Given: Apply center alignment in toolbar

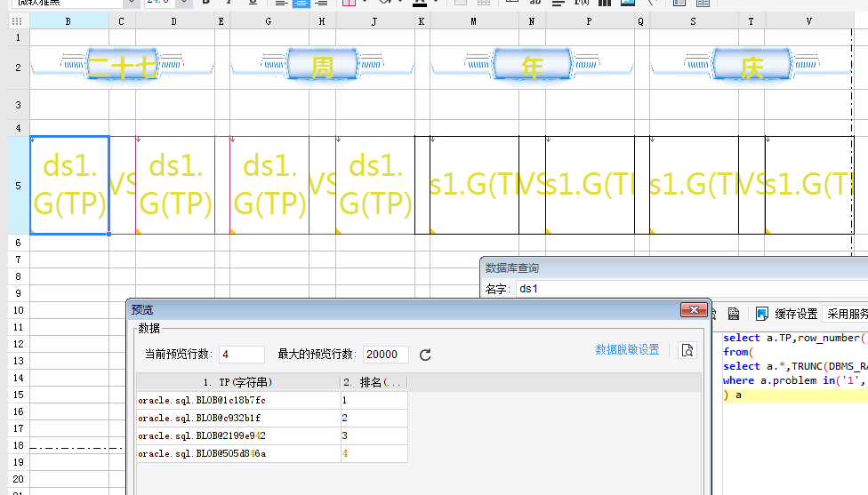Looking at the screenshot, I should pos(301,3).
